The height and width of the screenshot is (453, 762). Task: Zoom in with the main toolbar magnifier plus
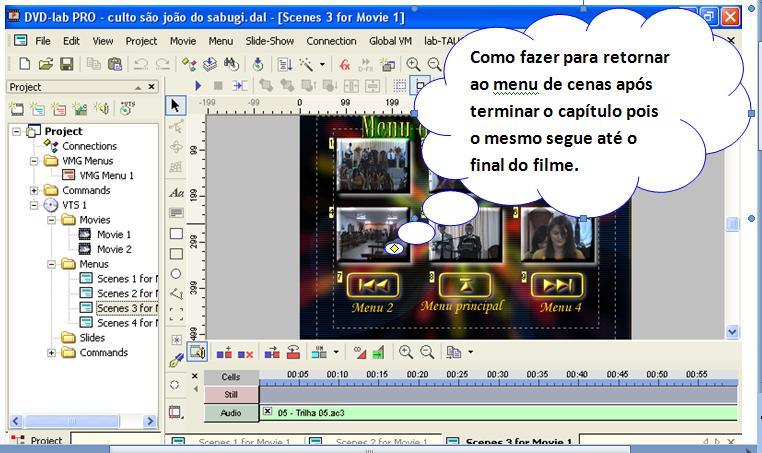(x=413, y=64)
